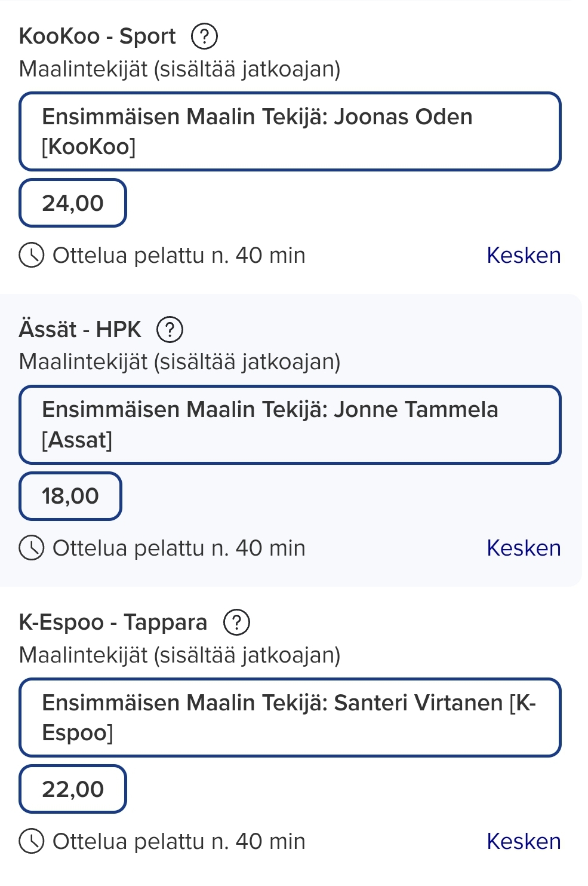Click the 24,00 odds button
This screenshot has height=886, width=588.
(73, 203)
